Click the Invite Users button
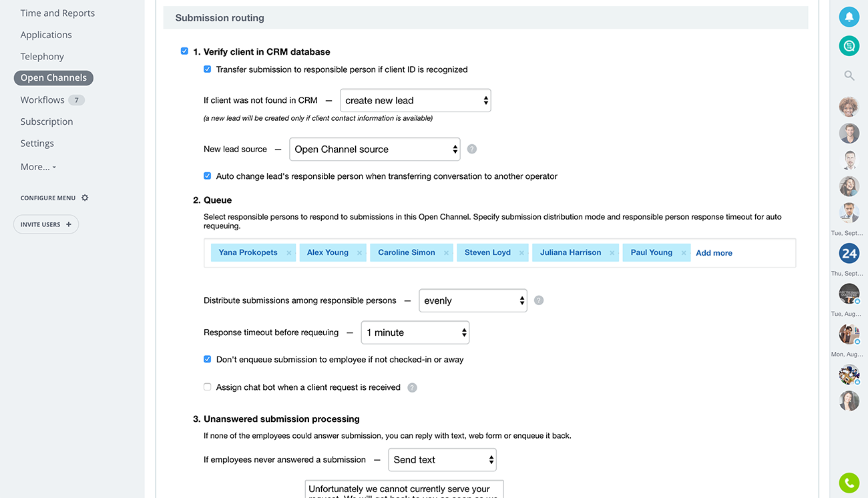The image size is (868, 498). pyautogui.click(x=46, y=224)
